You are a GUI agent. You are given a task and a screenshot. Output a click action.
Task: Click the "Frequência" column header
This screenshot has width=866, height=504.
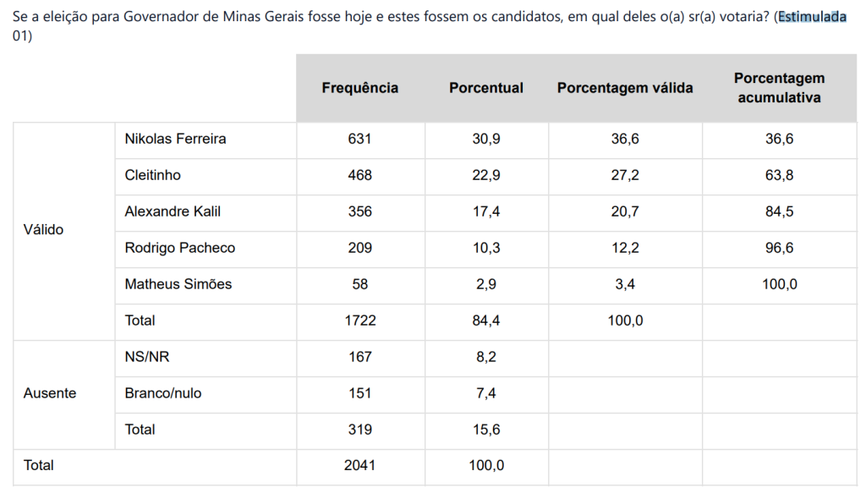(360, 88)
